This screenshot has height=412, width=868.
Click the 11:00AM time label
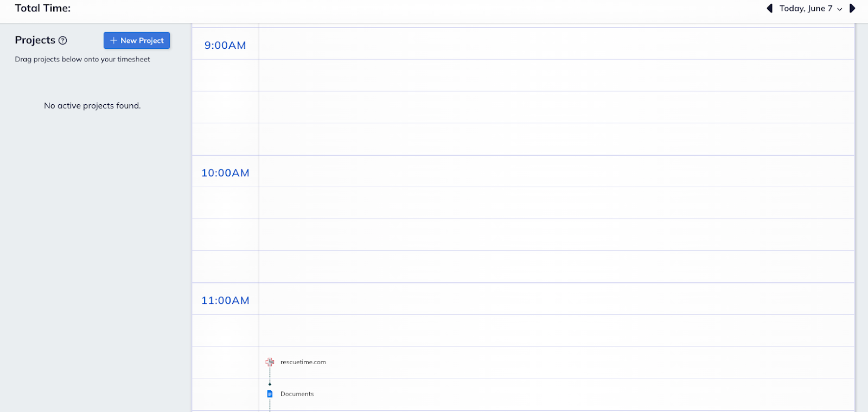(225, 300)
